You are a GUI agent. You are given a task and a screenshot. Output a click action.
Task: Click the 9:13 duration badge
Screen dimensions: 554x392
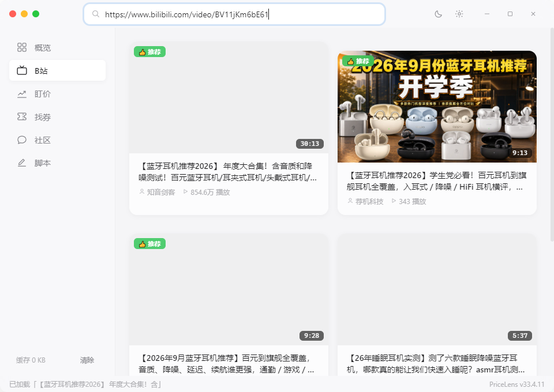coord(520,153)
